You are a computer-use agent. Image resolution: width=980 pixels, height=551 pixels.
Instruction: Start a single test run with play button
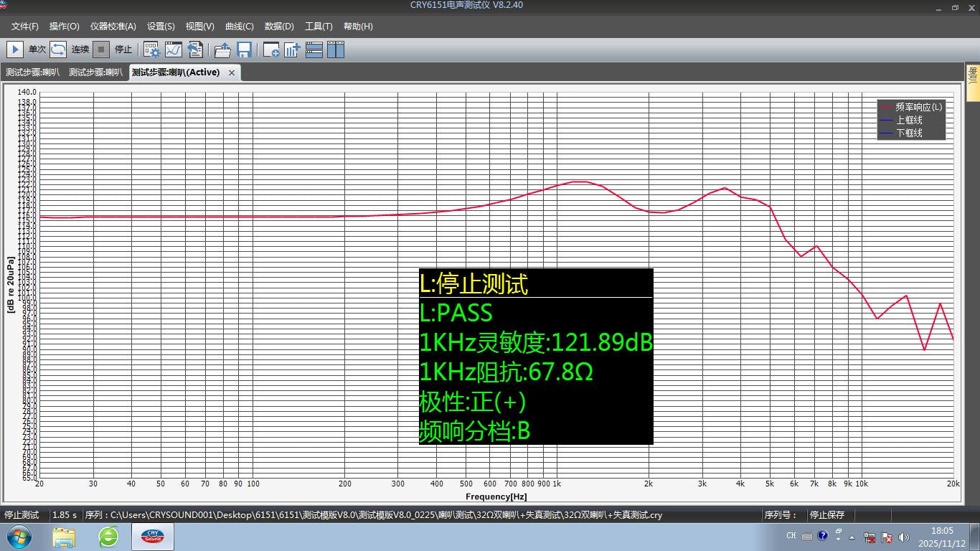[14, 50]
